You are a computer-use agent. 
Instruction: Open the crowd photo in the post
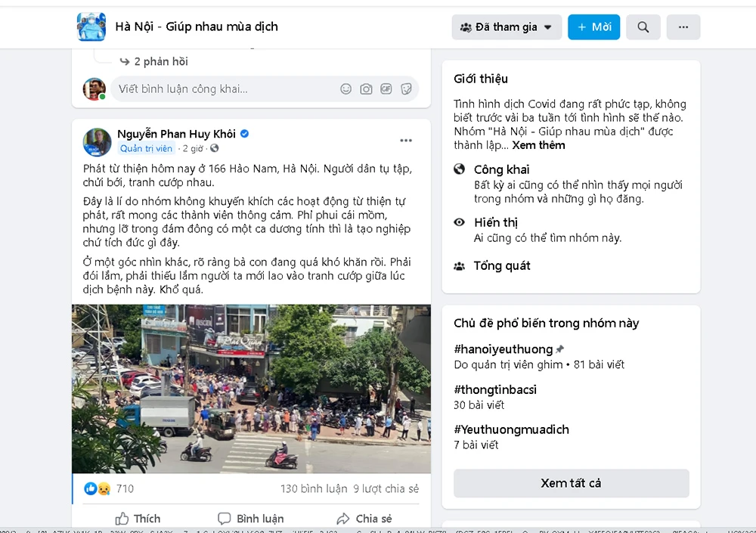[x=251, y=389]
